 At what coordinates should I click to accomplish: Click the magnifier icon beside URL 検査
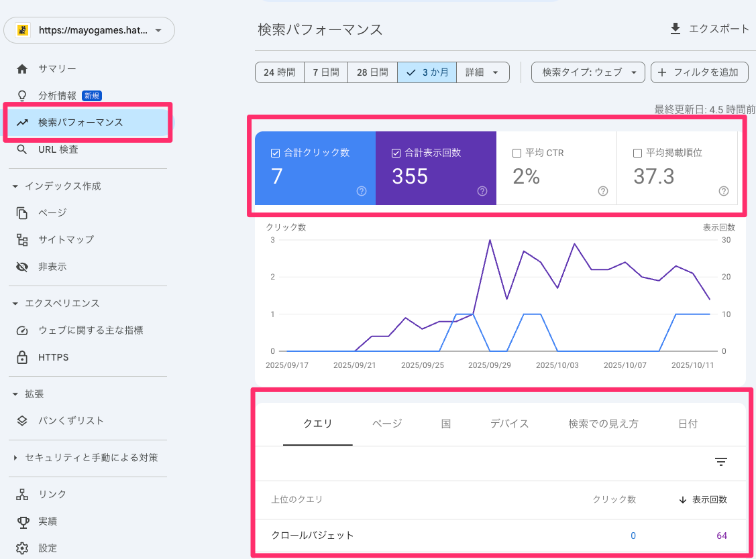[x=22, y=149]
